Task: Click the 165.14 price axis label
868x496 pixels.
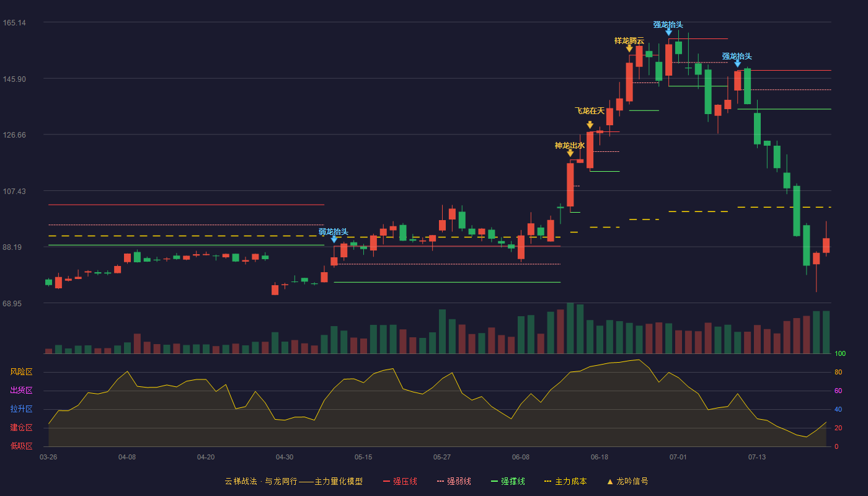Action: (x=14, y=23)
